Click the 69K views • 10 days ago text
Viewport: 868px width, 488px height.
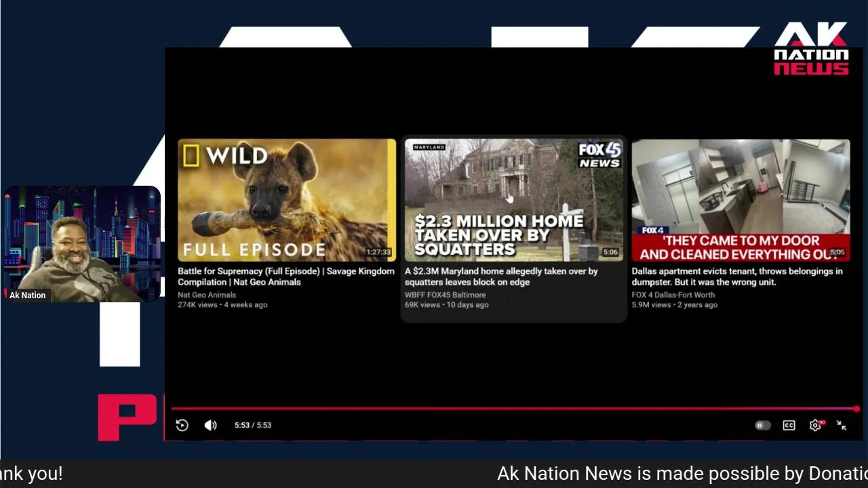point(446,305)
